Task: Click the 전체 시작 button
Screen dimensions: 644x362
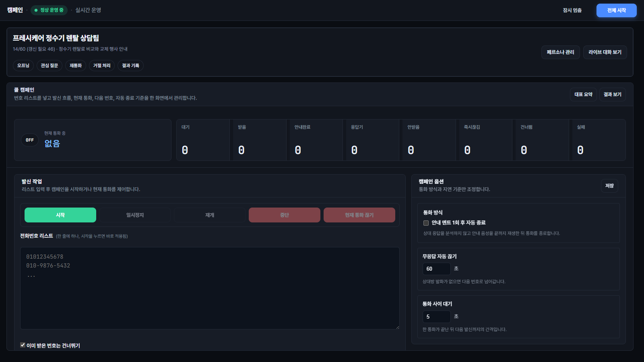Action: (616, 10)
